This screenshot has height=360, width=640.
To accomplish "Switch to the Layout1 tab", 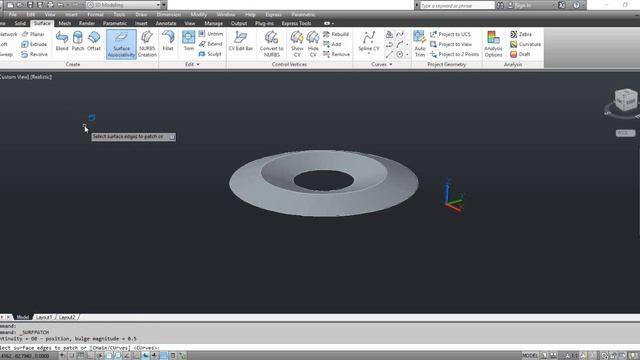I will point(44,317).
